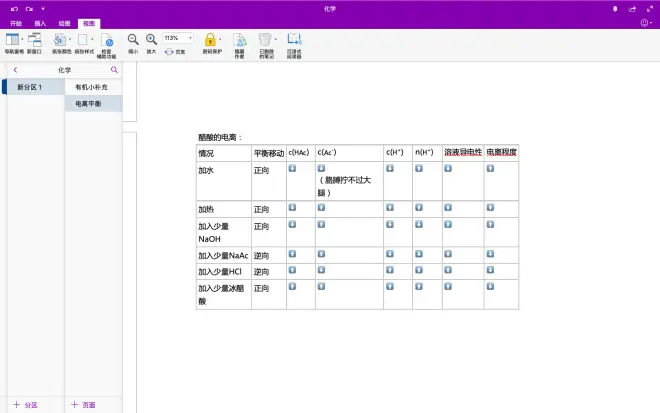Open the paper color (纸张颜色) picker
The image size is (660, 413).
tap(61, 41)
